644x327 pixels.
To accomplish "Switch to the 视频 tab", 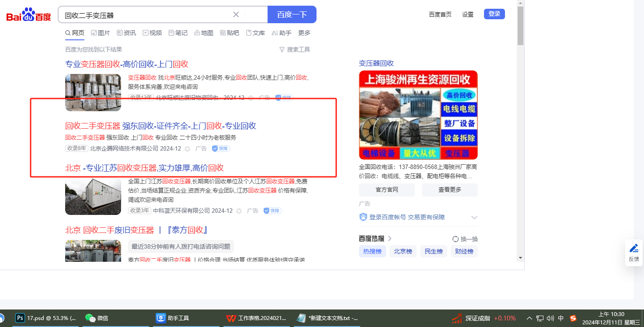I will tap(152, 33).
